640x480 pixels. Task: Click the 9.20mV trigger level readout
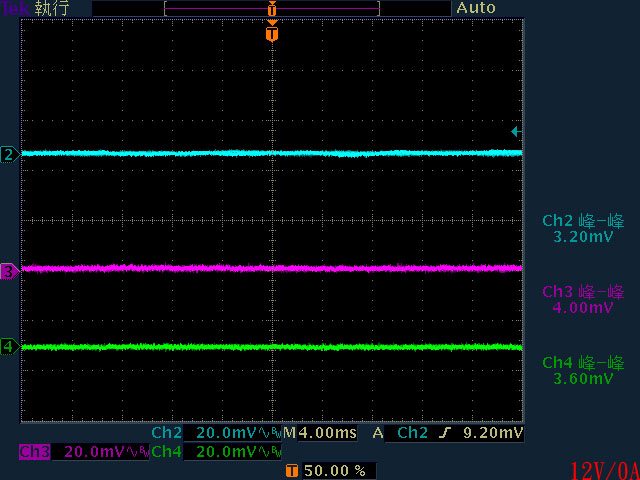497,433
